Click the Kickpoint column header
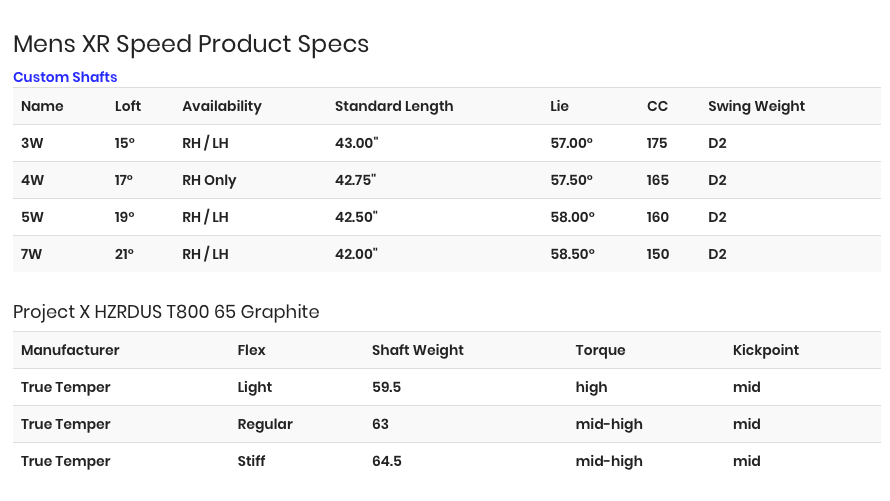 (766, 350)
